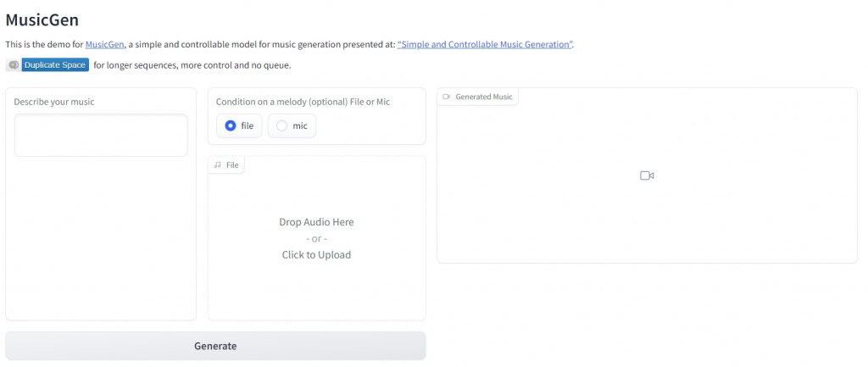Click the Condition on a melody label

(303, 102)
